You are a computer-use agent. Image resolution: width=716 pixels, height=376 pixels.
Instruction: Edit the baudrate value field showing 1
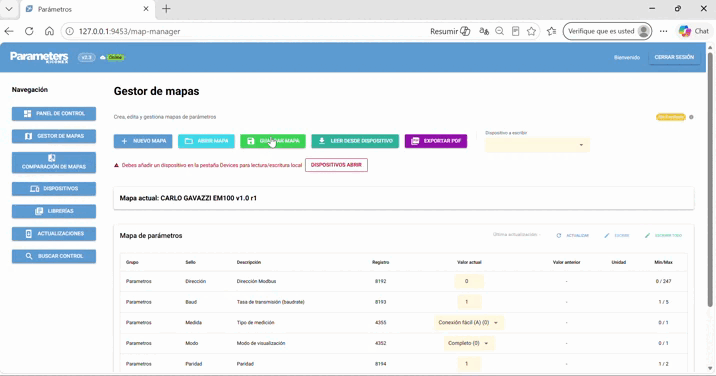pyautogui.click(x=469, y=302)
